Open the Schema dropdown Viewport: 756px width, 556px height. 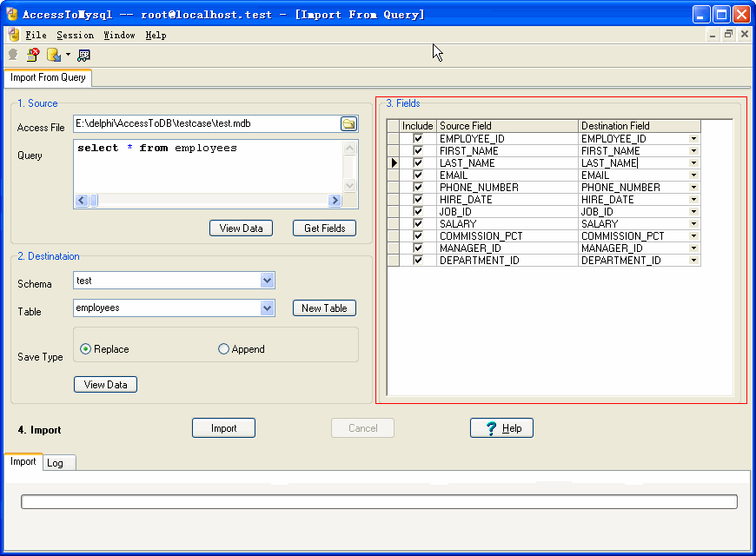click(267, 280)
